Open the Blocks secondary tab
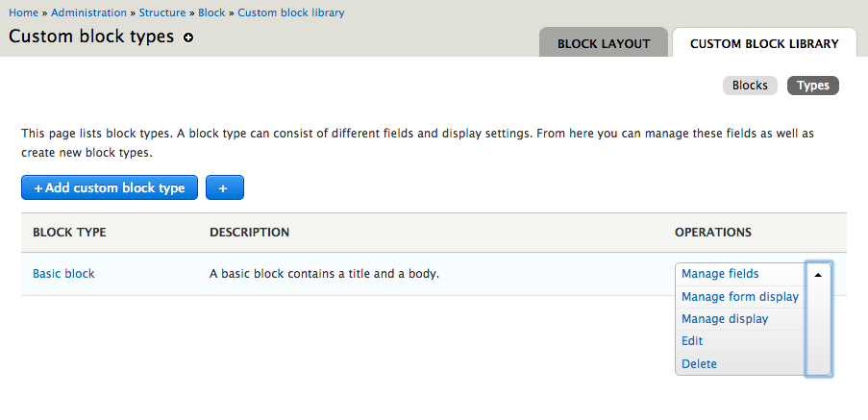The image size is (868, 420). (750, 86)
